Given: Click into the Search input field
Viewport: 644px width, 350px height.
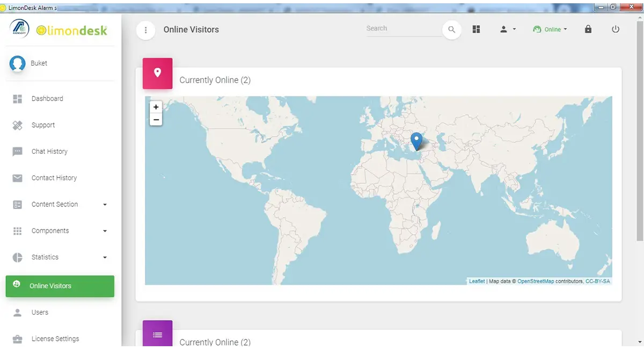Looking at the screenshot, I should (404, 29).
